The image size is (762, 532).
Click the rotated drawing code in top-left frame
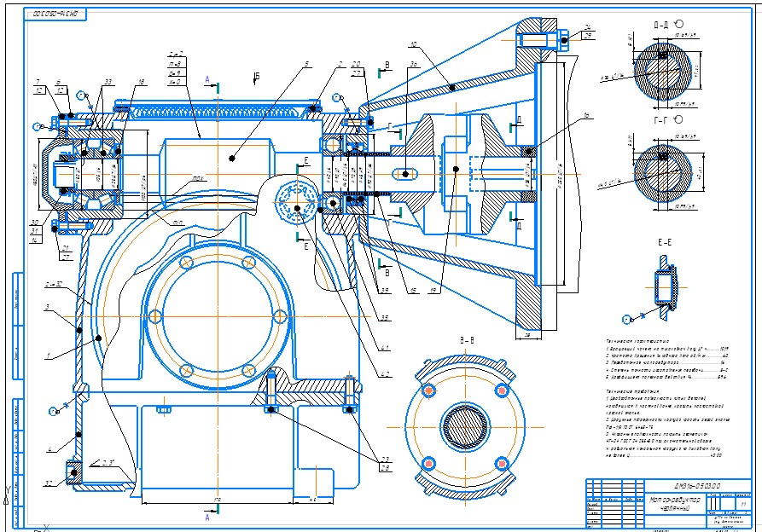(x=55, y=14)
